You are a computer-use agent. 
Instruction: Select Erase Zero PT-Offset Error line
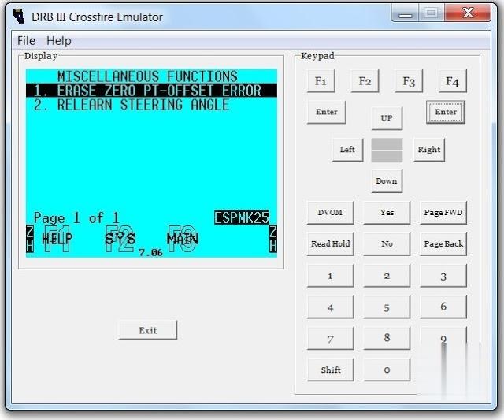point(151,91)
